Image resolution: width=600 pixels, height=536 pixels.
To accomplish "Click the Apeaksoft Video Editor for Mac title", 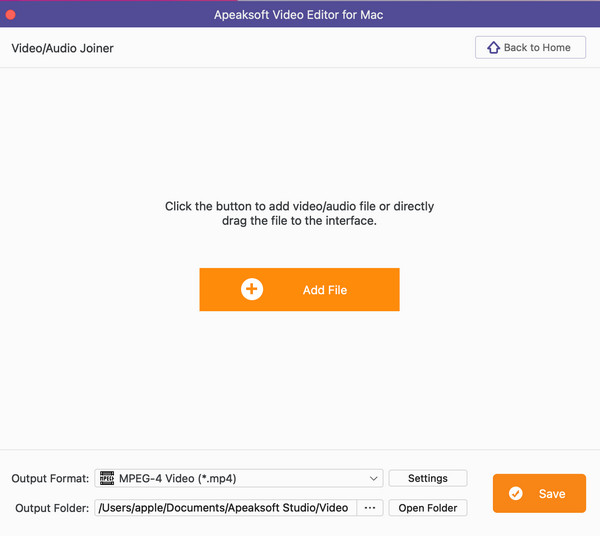I will click(x=298, y=15).
